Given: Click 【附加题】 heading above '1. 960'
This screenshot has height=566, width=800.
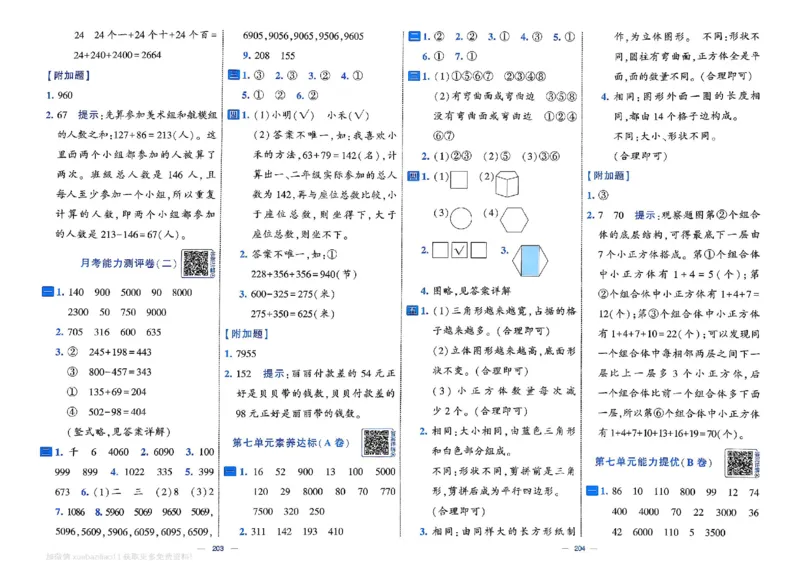Looking at the screenshot, I should [68, 76].
